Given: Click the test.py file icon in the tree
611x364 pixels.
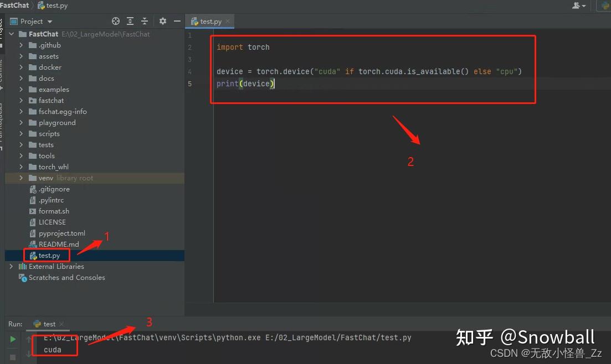Looking at the screenshot, I should point(31,255).
